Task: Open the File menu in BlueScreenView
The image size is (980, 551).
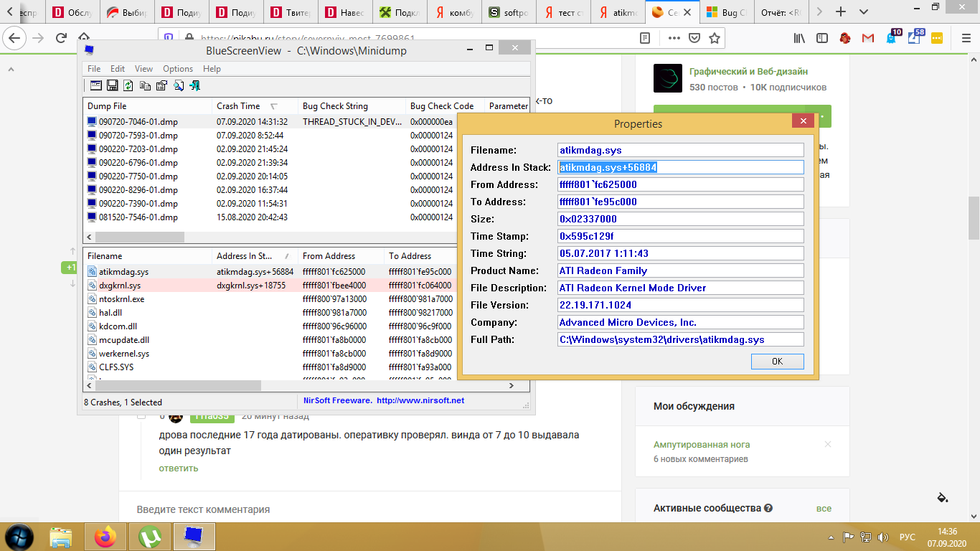Action: pyautogui.click(x=94, y=69)
